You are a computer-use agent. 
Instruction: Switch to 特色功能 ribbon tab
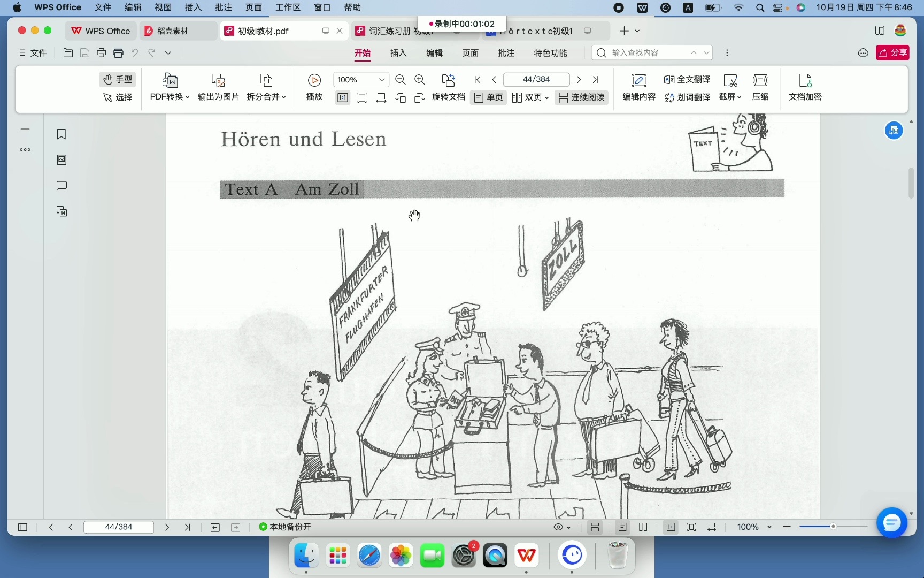tap(551, 52)
